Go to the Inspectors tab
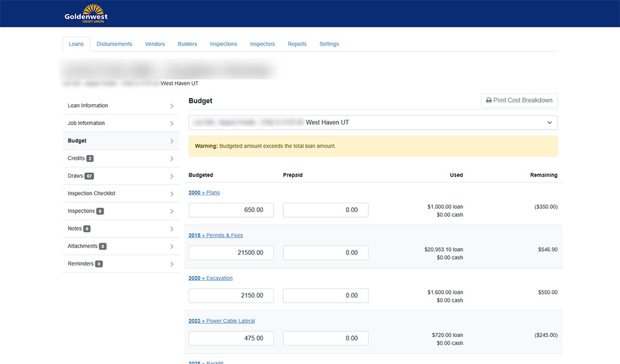The height and width of the screenshot is (364, 620). 262,44
